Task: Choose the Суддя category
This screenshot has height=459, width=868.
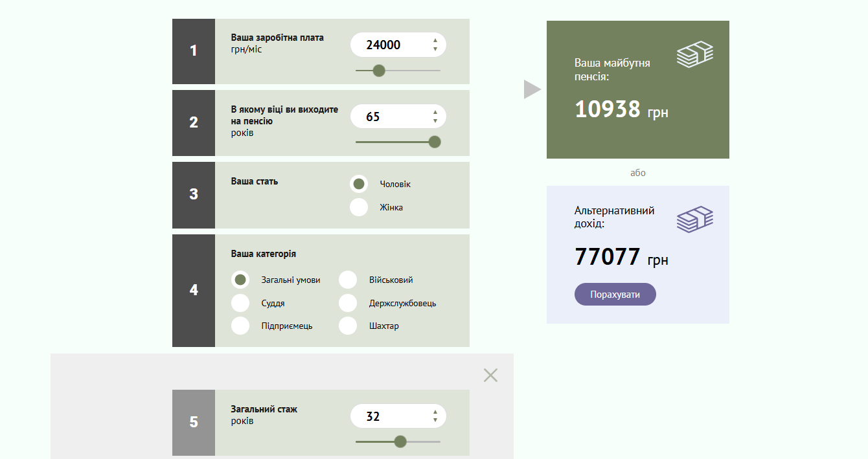Action: click(x=240, y=303)
